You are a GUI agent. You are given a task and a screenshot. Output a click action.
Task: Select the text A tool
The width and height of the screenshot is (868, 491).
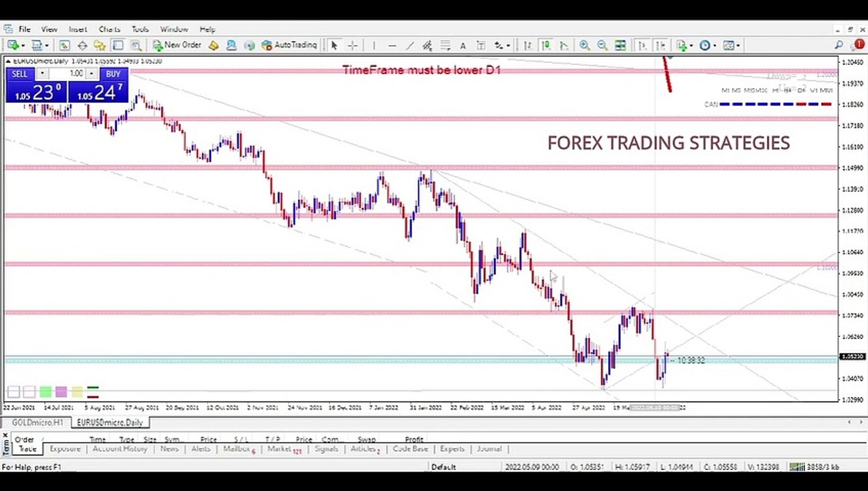463,45
